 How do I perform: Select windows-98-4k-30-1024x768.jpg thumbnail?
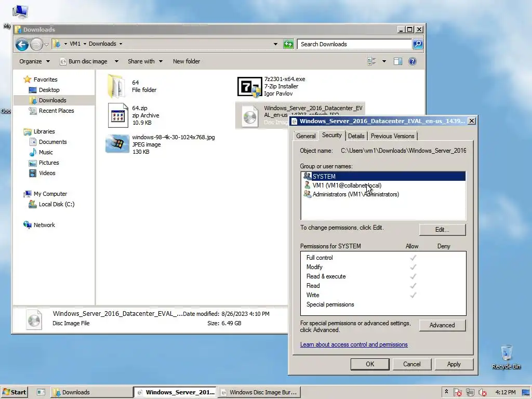point(117,144)
